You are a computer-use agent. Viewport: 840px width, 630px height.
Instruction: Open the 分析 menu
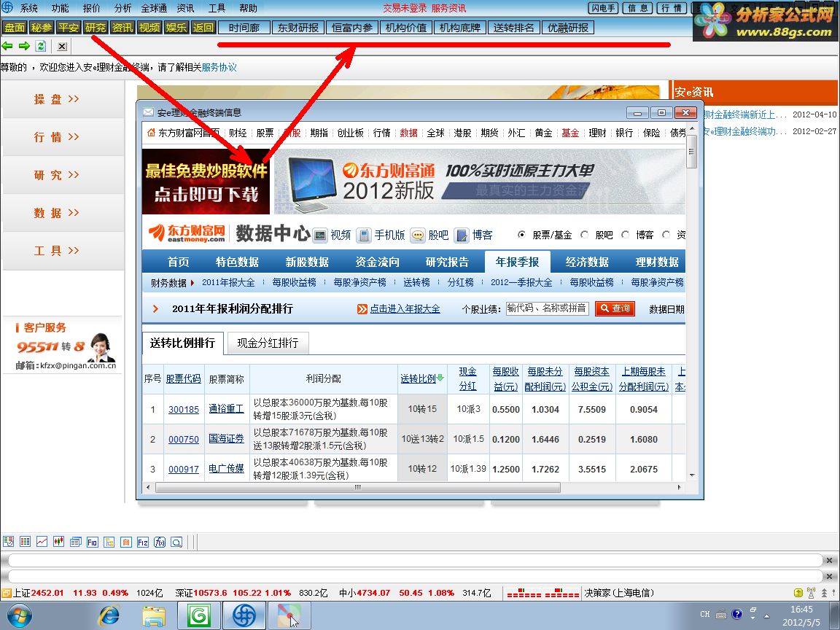pyautogui.click(x=122, y=8)
